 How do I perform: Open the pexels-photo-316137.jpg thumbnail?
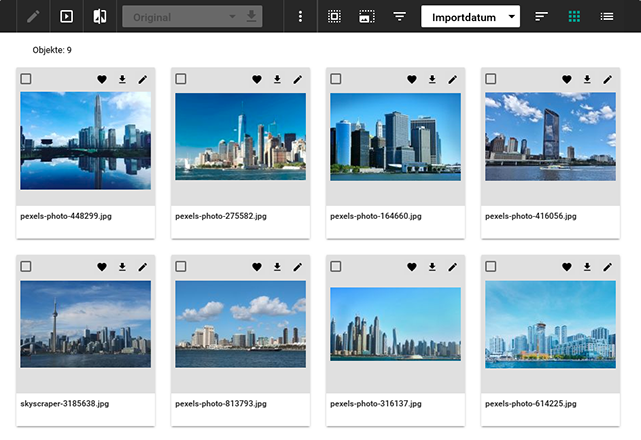(395, 324)
